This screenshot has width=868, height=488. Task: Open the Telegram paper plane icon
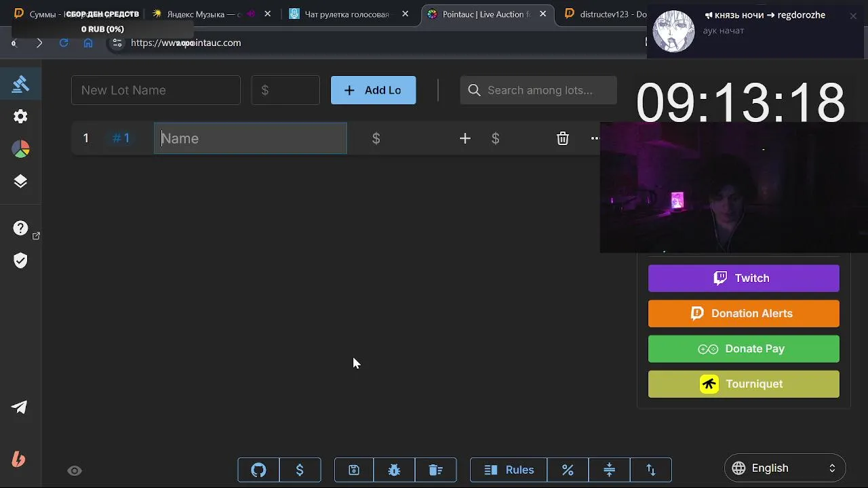point(20,407)
